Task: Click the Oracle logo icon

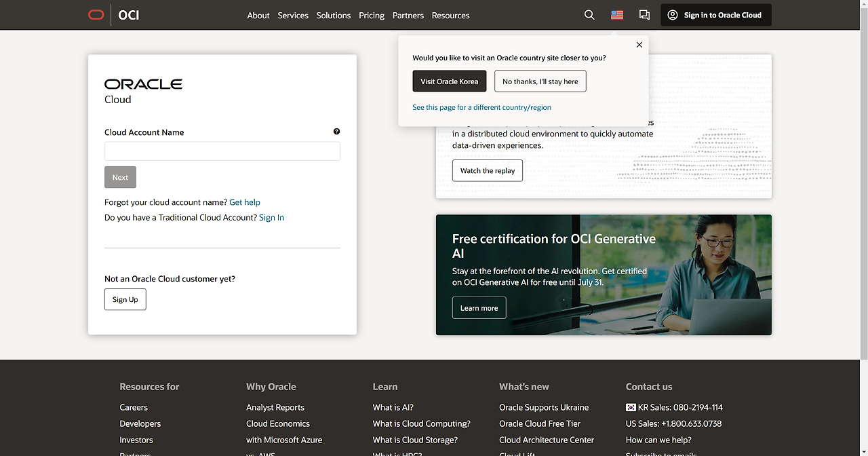Action: tap(96, 15)
